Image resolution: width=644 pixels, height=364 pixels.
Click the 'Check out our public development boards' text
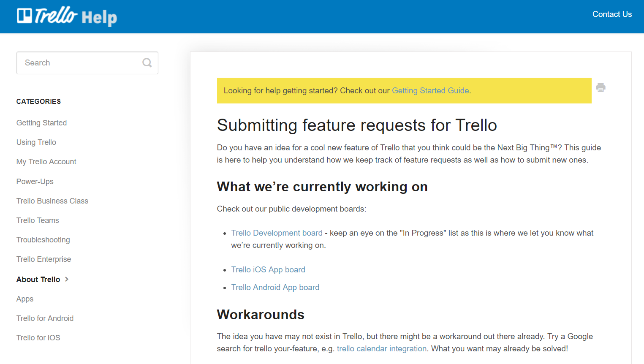tap(291, 209)
